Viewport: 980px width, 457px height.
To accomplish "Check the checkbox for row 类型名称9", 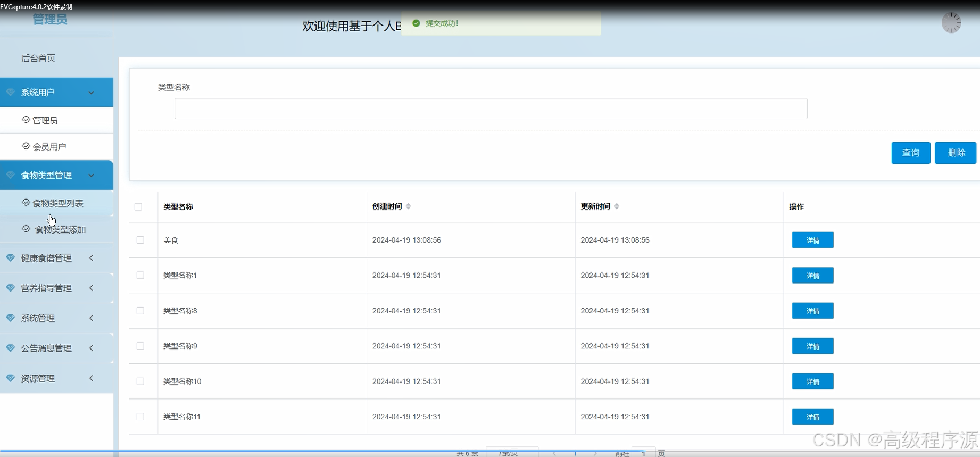I will pyautogui.click(x=140, y=346).
